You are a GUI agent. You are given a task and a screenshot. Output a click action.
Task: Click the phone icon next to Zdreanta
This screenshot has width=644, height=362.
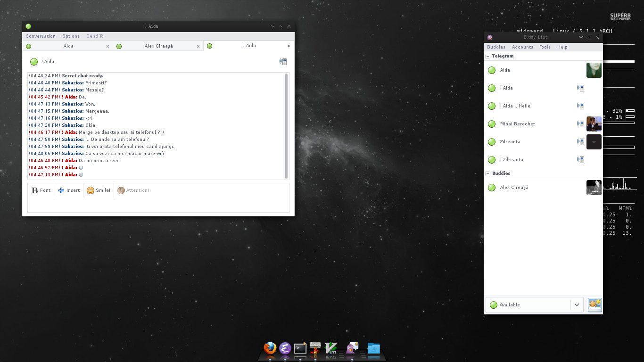tap(581, 142)
